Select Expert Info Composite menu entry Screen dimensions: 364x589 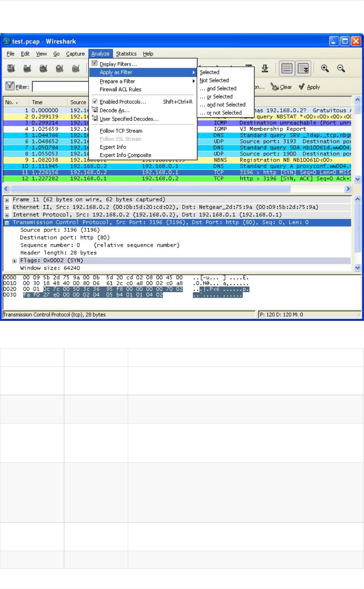(143, 155)
